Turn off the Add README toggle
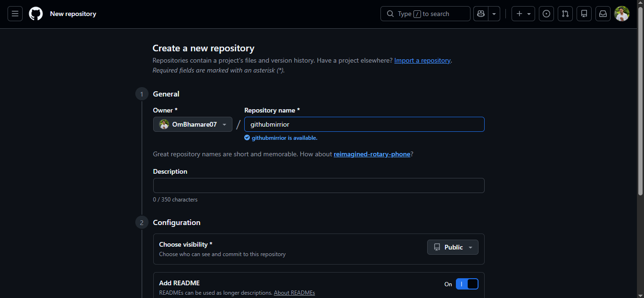The image size is (644, 298). (x=467, y=284)
